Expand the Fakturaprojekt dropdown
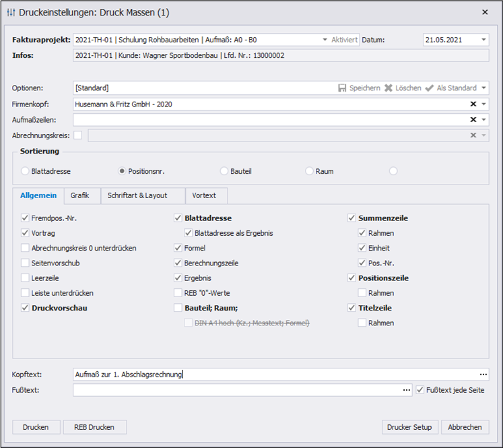Viewport: 503px width, 448px height. pos(325,40)
